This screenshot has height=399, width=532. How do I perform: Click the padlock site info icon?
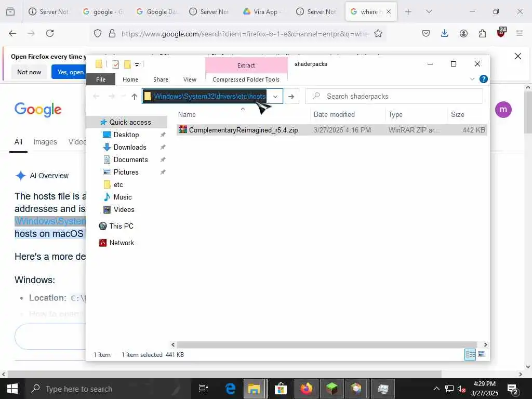[x=112, y=33]
